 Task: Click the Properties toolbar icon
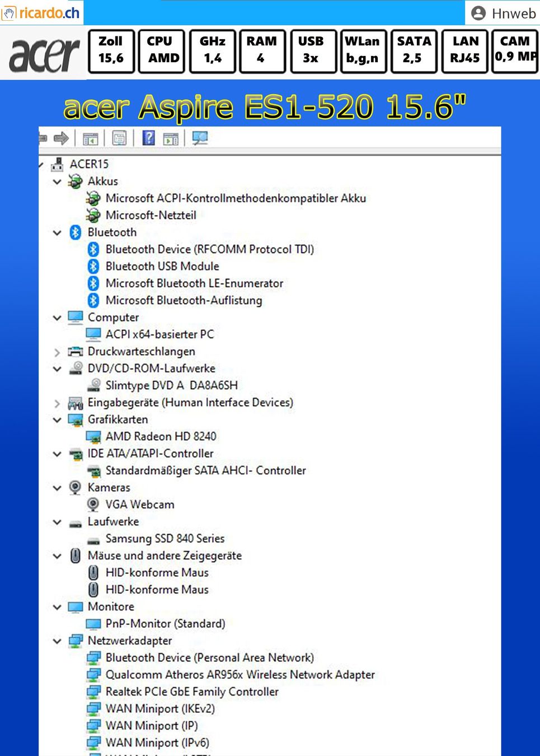tap(119, 138)
